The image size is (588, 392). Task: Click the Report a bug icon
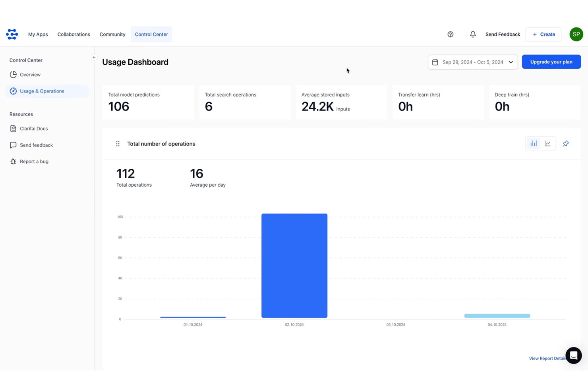[x=13, y=161]
